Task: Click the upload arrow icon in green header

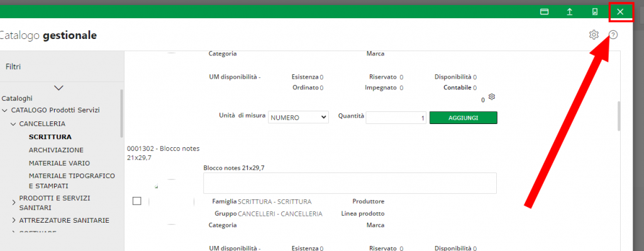Action: [570, 12]
